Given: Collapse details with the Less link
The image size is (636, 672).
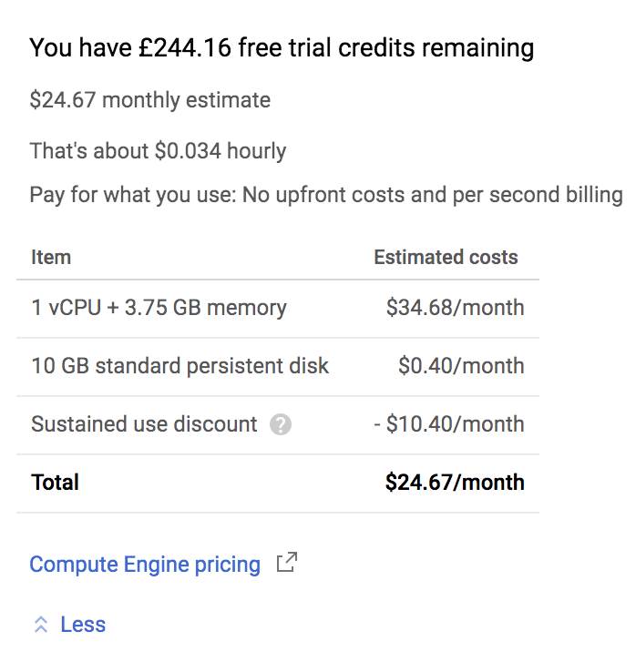Looking at the screenshot, I should pos(83,625).
